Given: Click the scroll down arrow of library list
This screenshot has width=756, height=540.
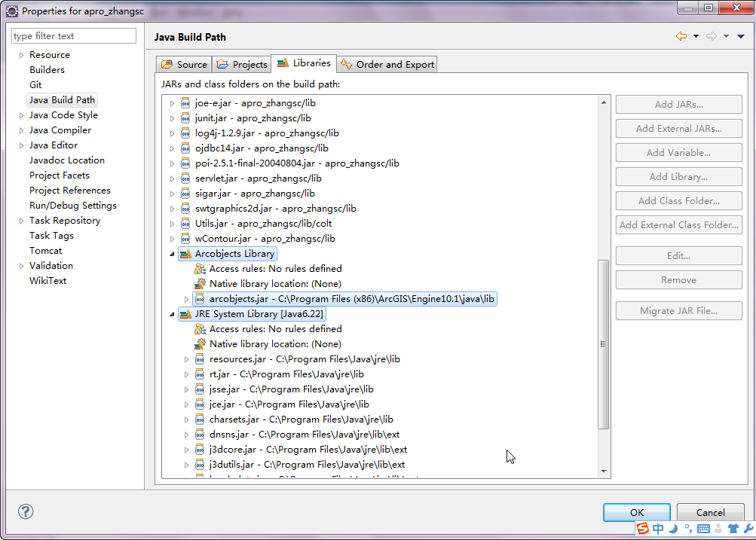Looking at the screenshot, I should 604,471.
